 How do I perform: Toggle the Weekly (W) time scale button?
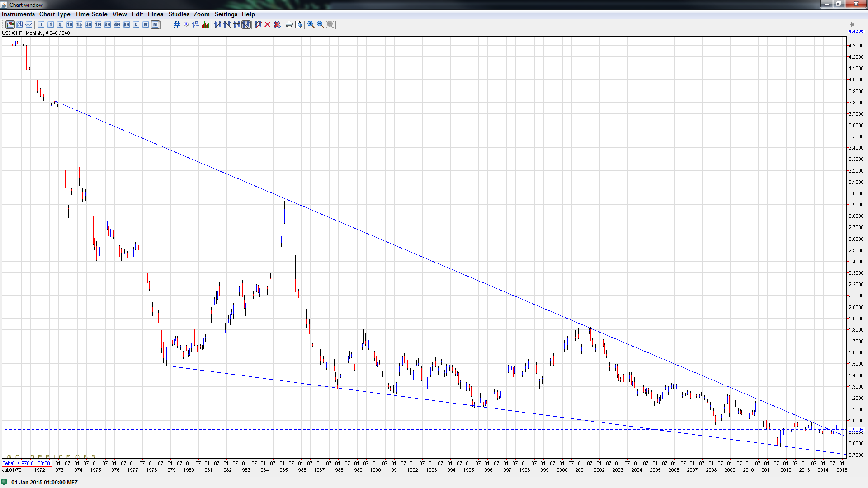click(146, 24)
